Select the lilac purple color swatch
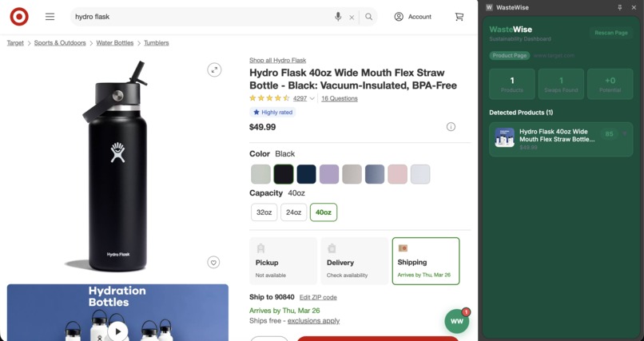The image size is (644, 341). tap(329, 174)
